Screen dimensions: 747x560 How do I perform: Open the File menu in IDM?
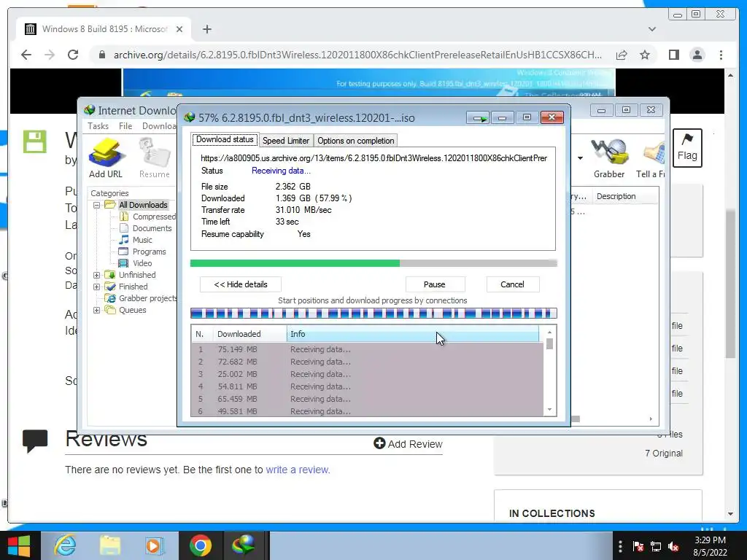coord(125,125)
